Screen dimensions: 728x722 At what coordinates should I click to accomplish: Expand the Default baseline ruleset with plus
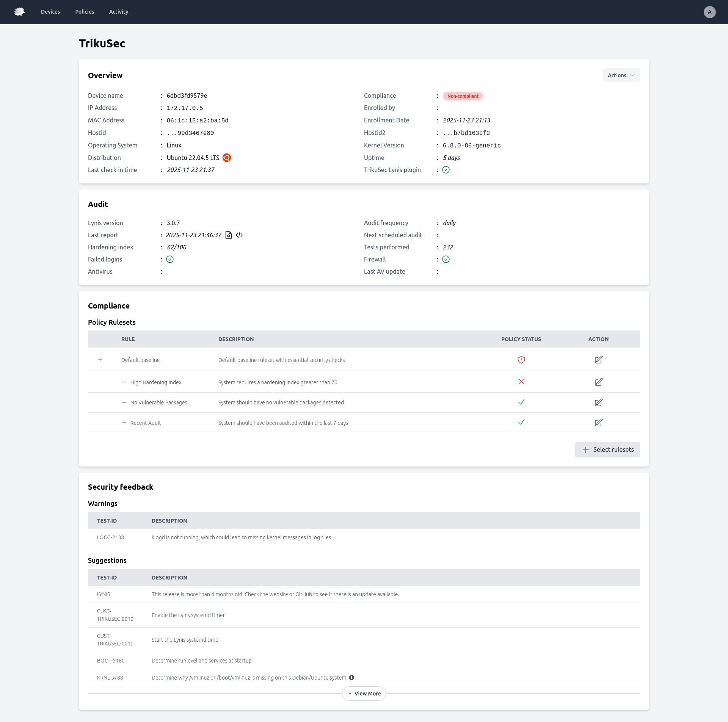[100, 360]
